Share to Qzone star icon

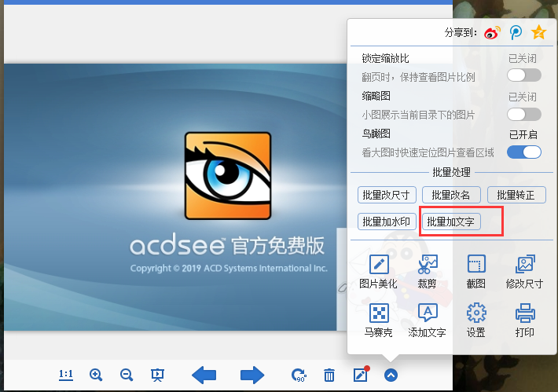coord(538,32)
